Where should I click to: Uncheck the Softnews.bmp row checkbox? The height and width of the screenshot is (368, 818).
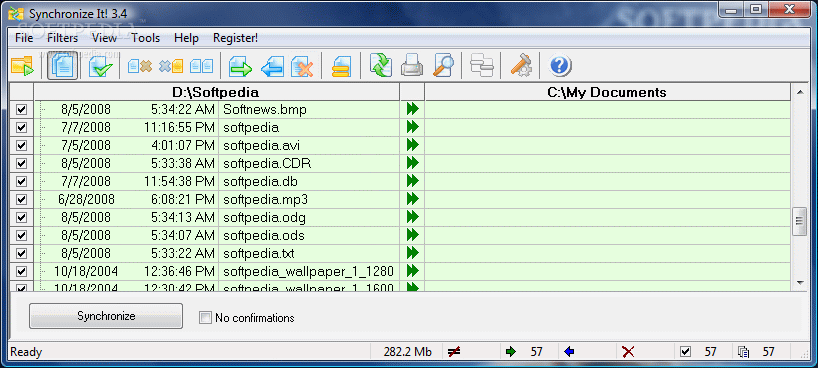point(21,110)
